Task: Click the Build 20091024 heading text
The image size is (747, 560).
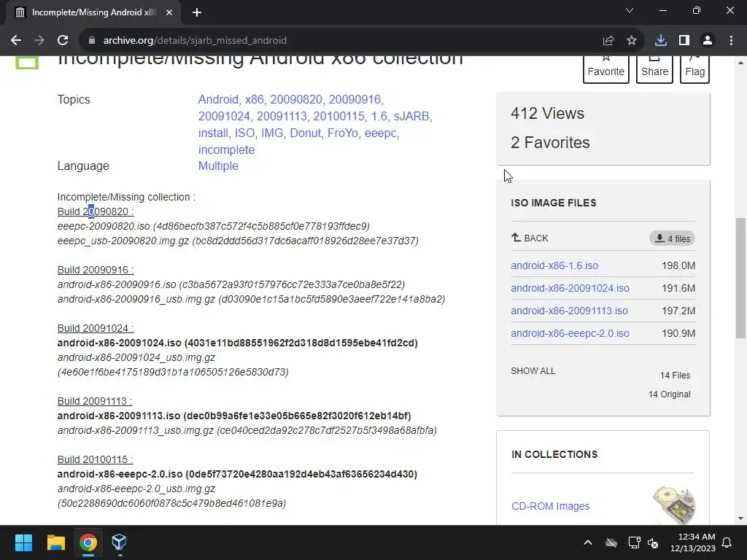Action: coord(96,329)
